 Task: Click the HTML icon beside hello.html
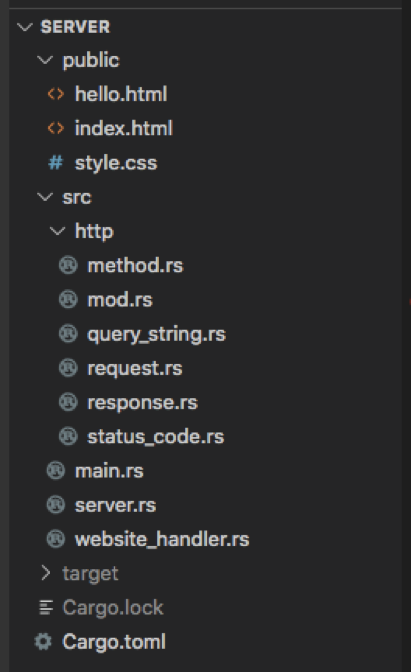coord(56,94)
